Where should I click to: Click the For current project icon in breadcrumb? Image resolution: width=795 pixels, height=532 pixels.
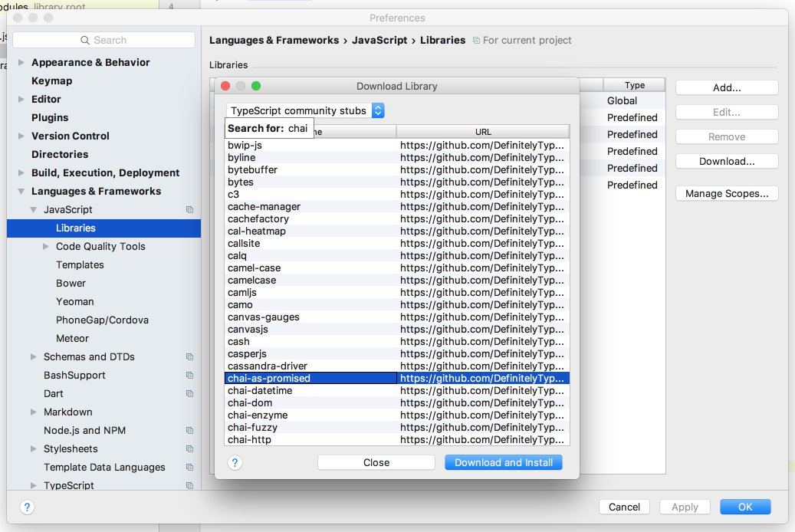pyautogui.click(x=476, y=40)
